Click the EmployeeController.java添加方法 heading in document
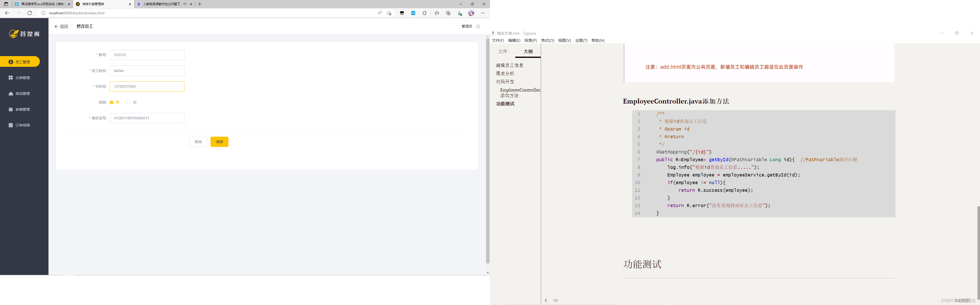The image size is (980, 305). click(x=676, y=101)
